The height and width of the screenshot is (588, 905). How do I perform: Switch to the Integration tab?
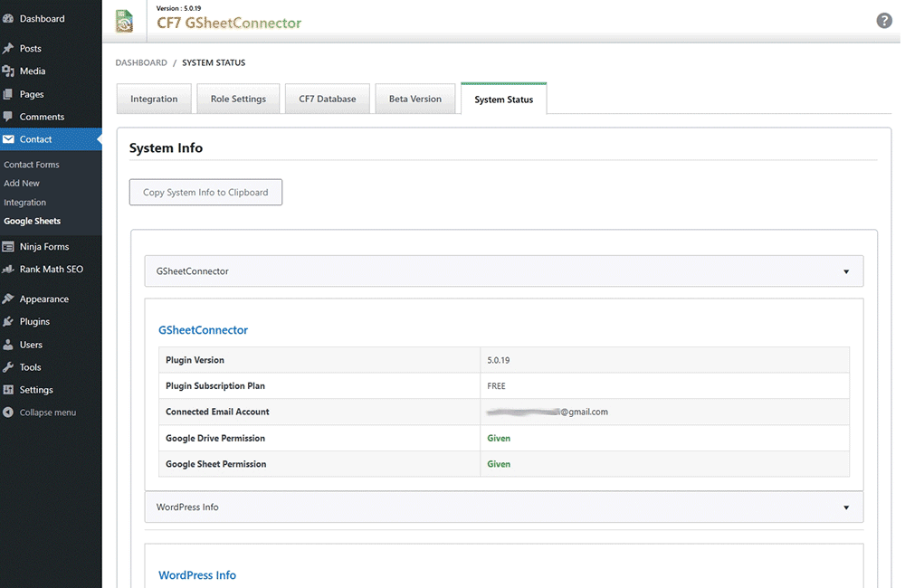click(x=154, y=99)
